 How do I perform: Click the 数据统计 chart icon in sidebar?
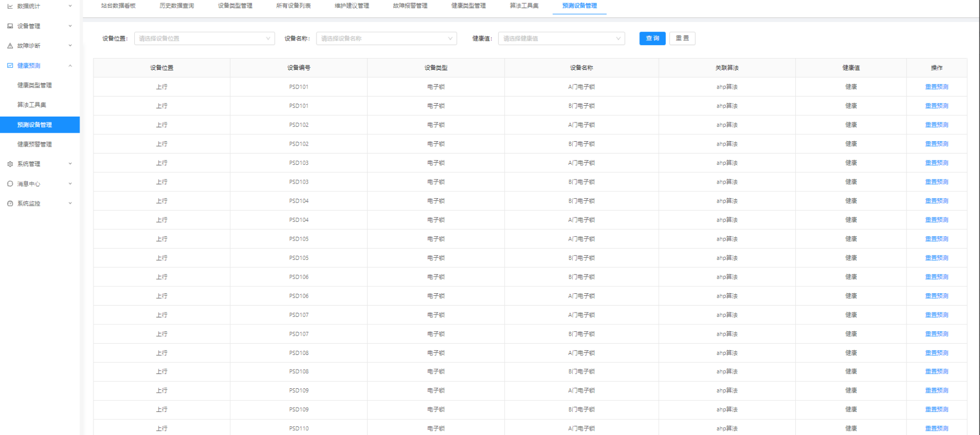pos(10,6)
